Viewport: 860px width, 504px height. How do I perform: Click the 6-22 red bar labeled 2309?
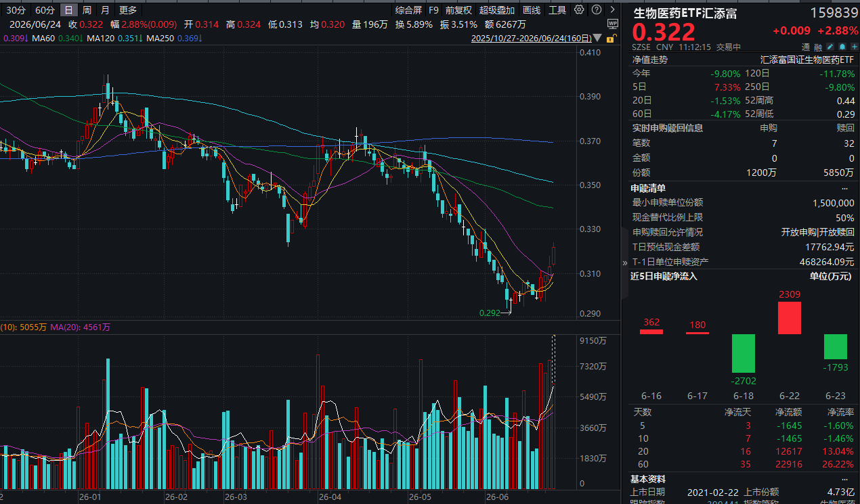(790, 317)
